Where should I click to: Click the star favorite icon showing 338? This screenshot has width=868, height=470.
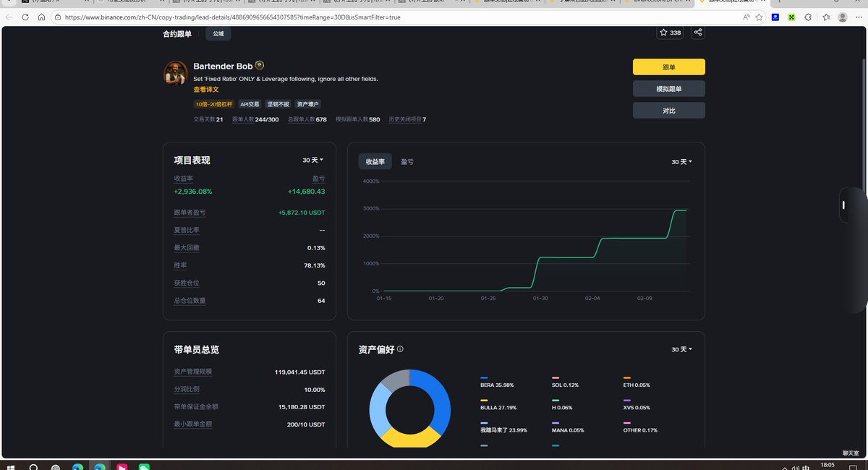point(670,33)
